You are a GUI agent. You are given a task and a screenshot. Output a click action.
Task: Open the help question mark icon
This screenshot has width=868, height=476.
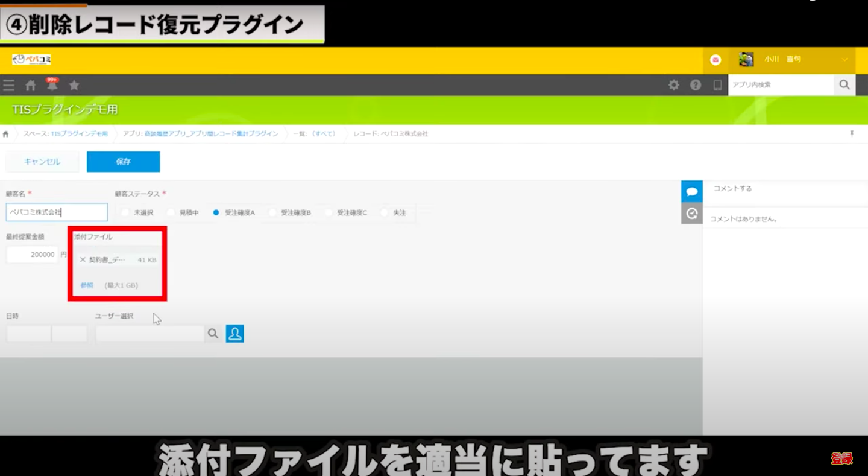click(696, 85)
